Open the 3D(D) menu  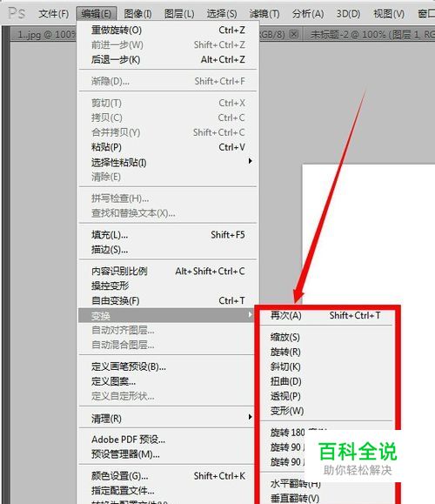[x=348, y=14]
